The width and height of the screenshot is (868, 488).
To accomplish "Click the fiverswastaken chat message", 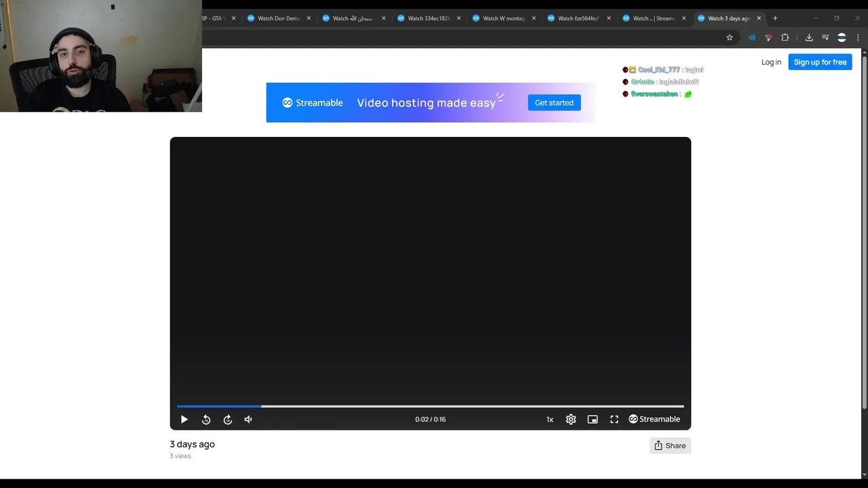I will (x=657, y=94).
